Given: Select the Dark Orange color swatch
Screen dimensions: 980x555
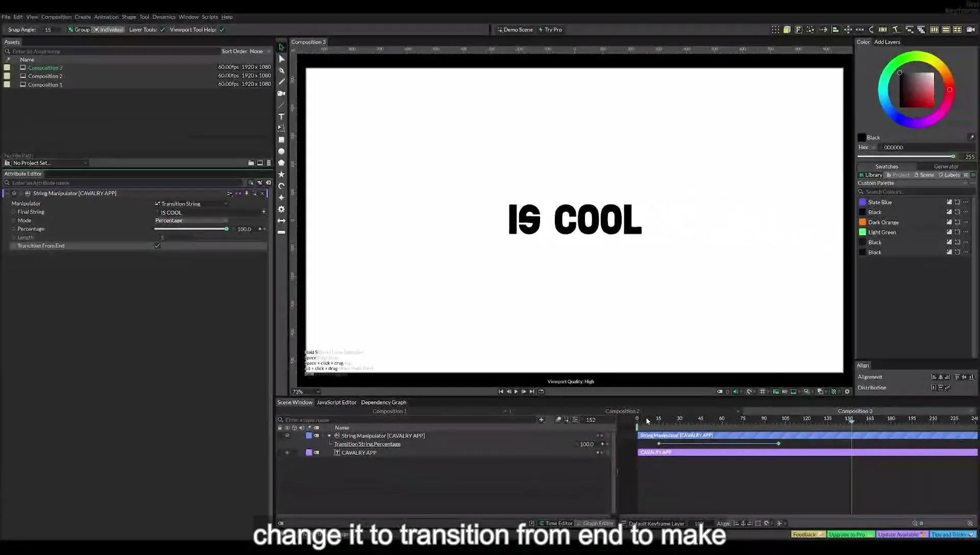Looking at the screenshot, I should tap(863, 222).
